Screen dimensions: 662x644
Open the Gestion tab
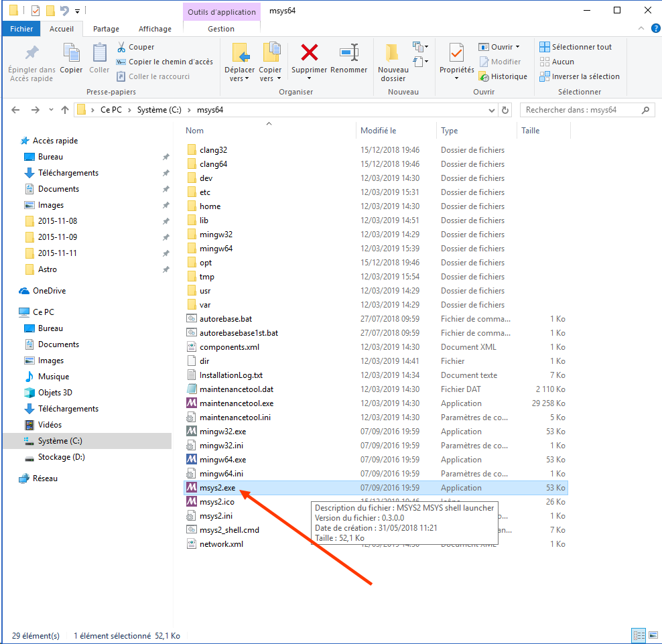(221, 29)
